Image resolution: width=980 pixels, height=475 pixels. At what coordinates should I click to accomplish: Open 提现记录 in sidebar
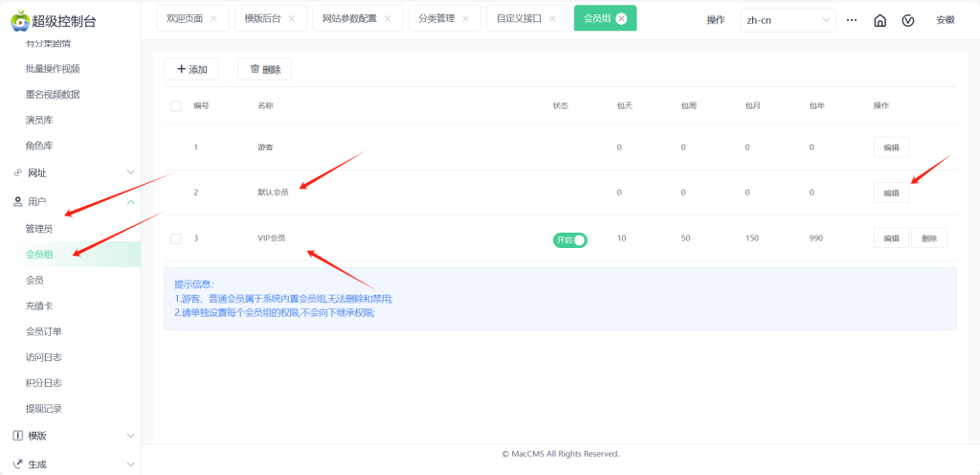[x=43, y=408]
